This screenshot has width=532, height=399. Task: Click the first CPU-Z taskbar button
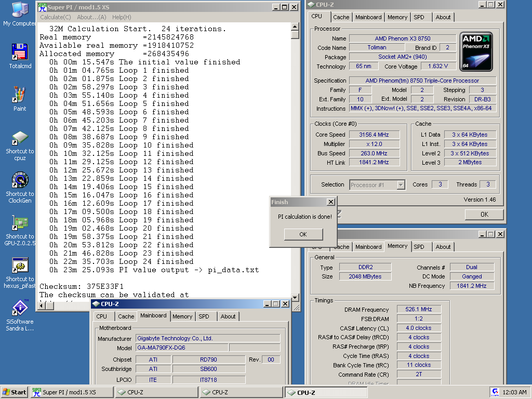point(156,392)
